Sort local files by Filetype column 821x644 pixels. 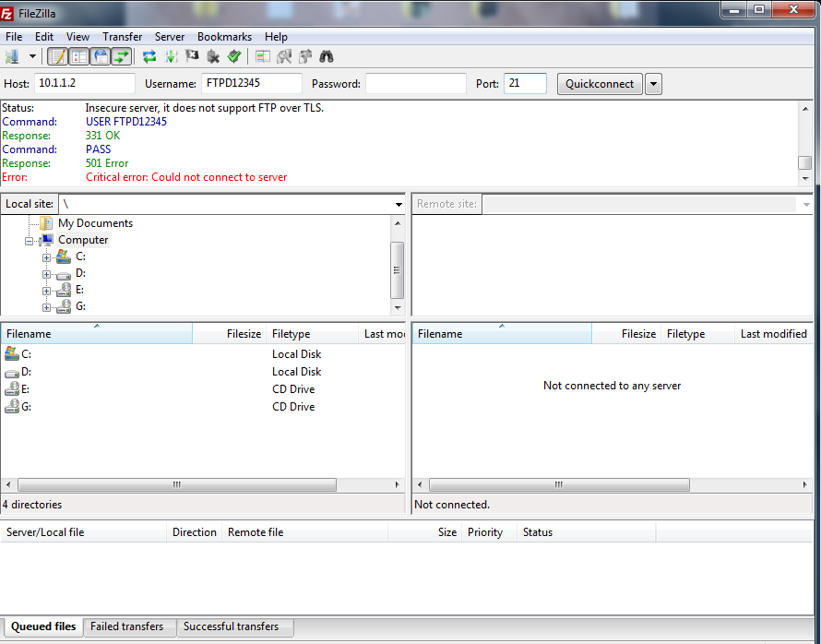[313, 333]
